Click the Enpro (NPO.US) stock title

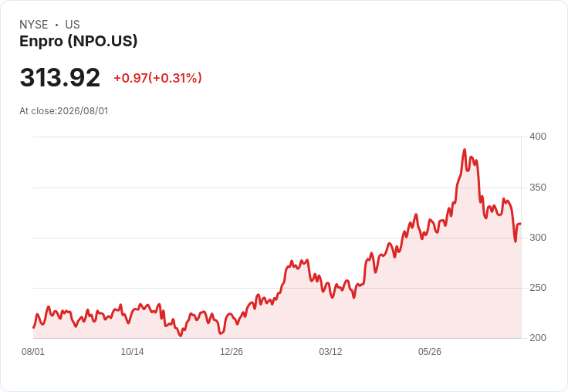[x=78, y=41]
